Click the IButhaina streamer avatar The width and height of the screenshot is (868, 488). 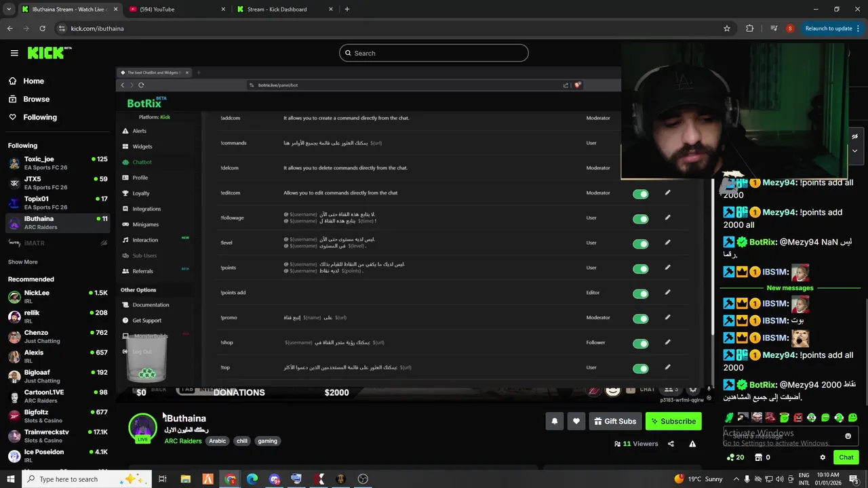(143, 428)
